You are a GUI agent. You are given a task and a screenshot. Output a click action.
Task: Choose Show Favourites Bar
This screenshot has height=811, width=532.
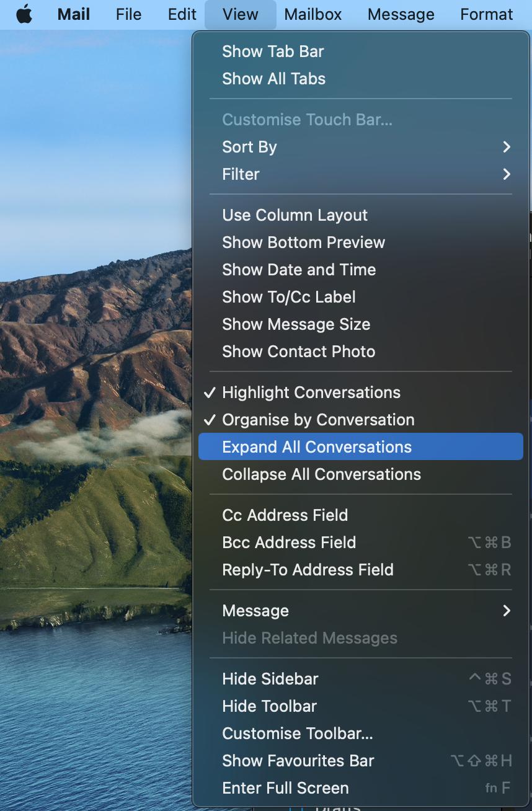[x=361, y=761]
